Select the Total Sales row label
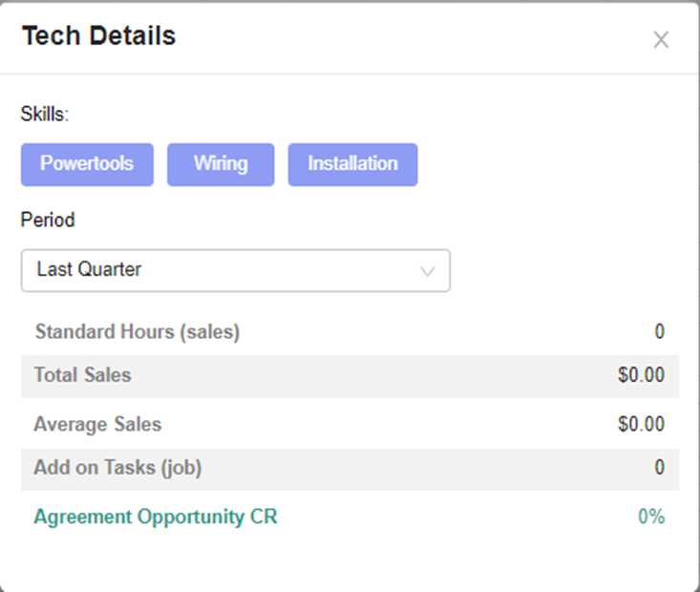Viewport: 700px width, 592px height. [82, 375]
